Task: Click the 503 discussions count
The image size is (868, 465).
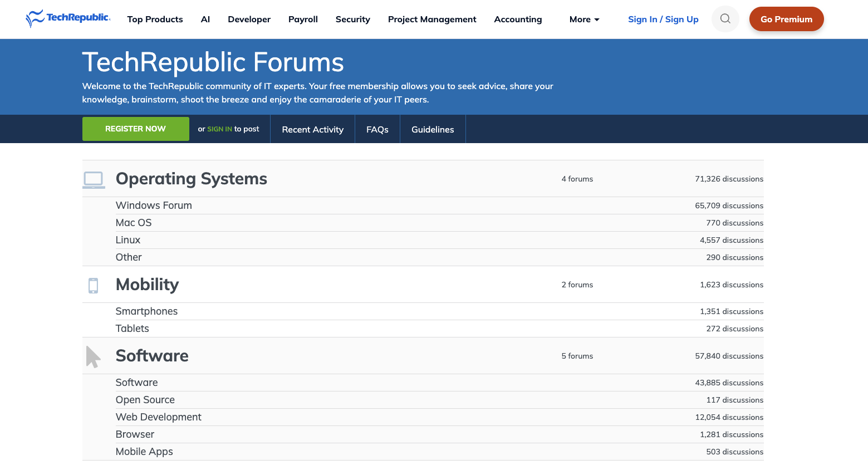Action: 734,452
